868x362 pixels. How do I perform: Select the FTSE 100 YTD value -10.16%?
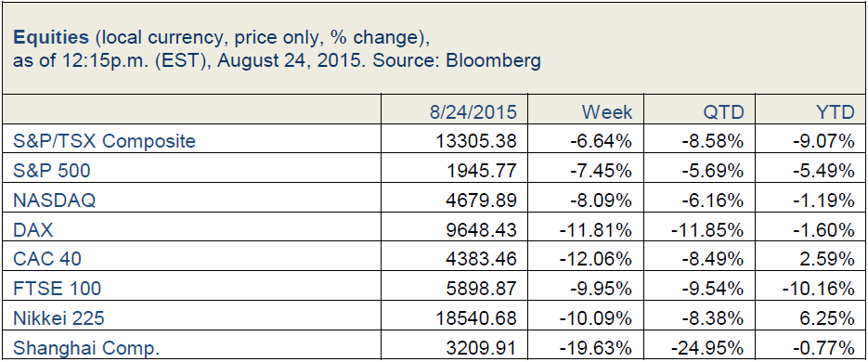click(819, 289)
